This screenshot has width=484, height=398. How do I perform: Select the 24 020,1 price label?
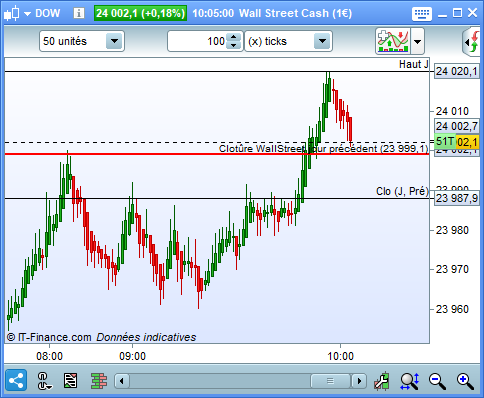(x=457, y=71)
